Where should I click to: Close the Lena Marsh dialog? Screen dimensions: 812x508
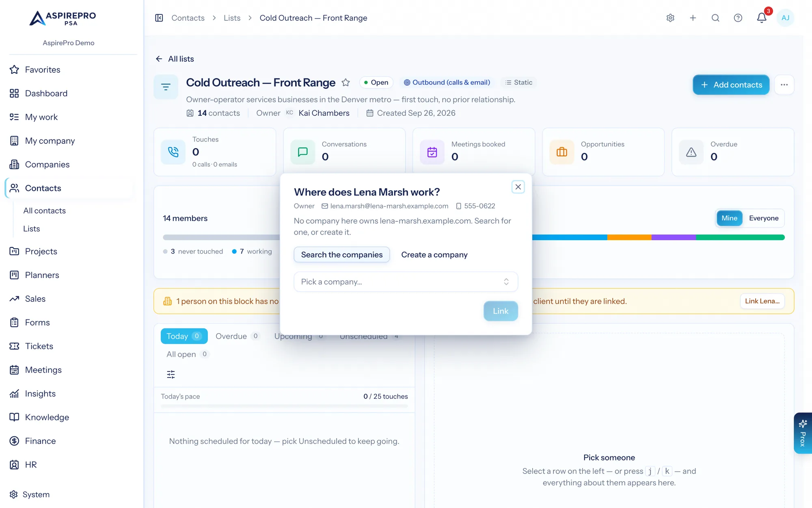518,187
